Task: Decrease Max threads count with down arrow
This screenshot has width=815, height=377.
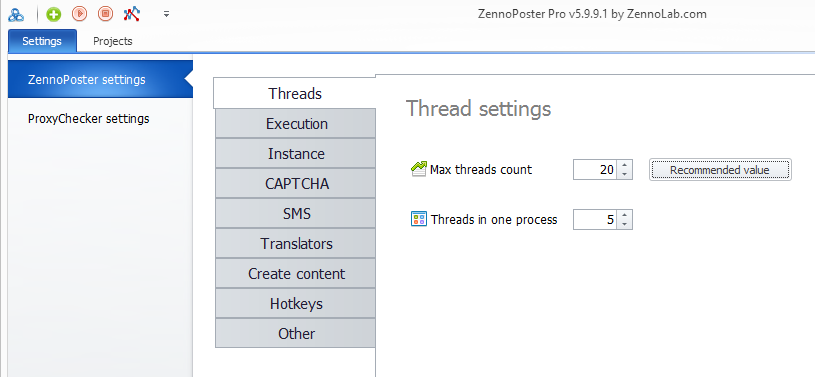Action: pos(624,174)
